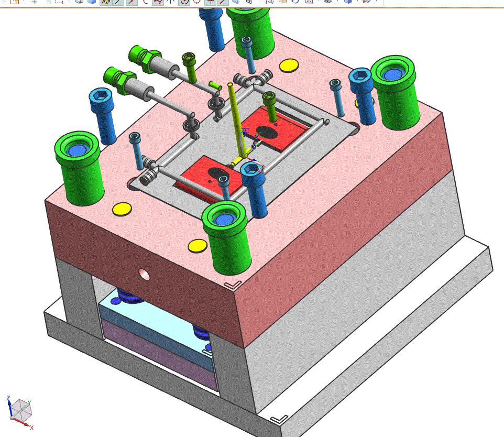
Task: Select the yellow disc beside front bushing
Action: coord(198,246)
